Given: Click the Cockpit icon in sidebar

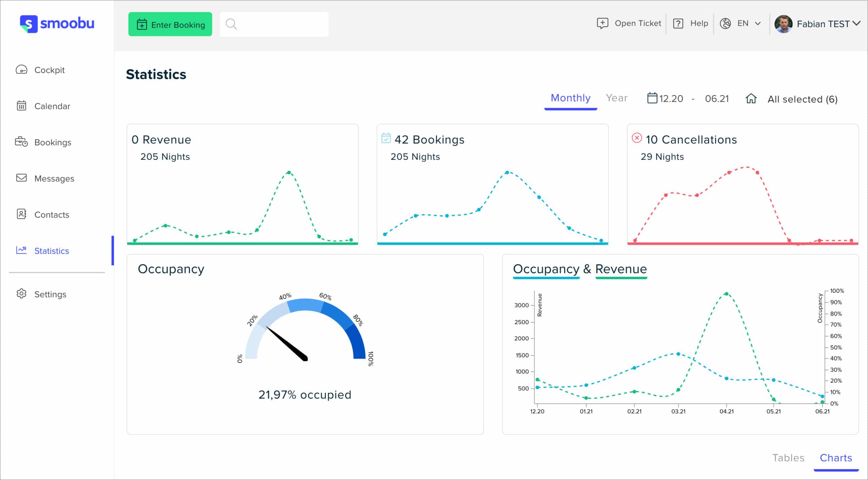Looking at the screenshot, I should 21,69.
